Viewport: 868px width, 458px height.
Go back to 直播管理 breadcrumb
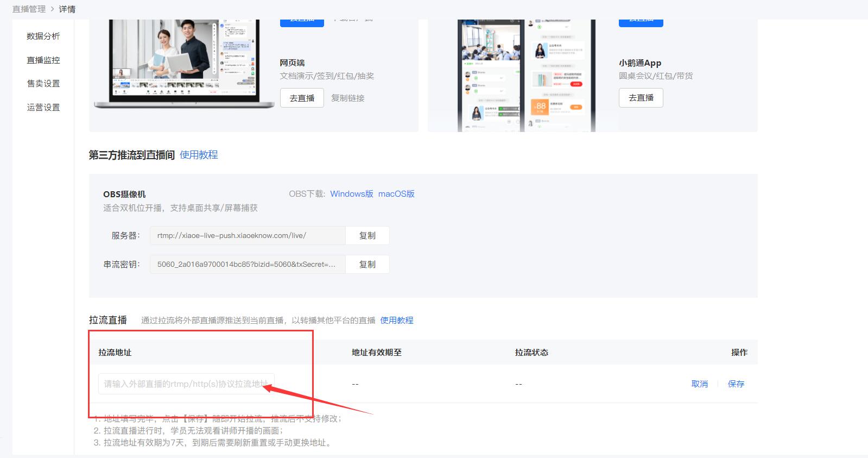click(29, 9)
